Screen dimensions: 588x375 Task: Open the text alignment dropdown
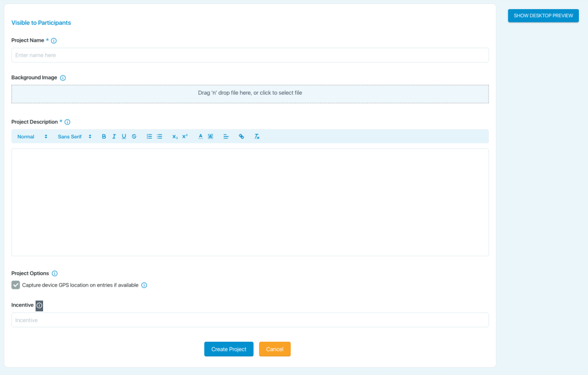click(226, 137)
